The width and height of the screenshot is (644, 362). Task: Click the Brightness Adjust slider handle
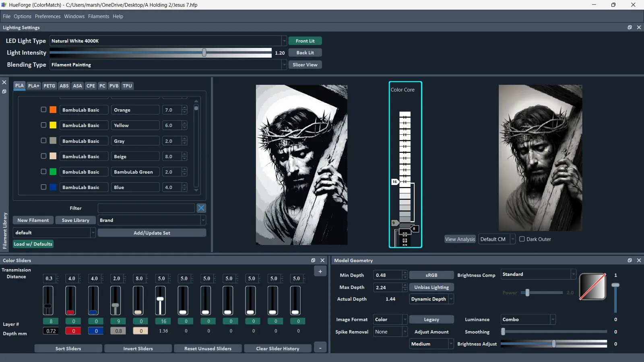point(554,344)
